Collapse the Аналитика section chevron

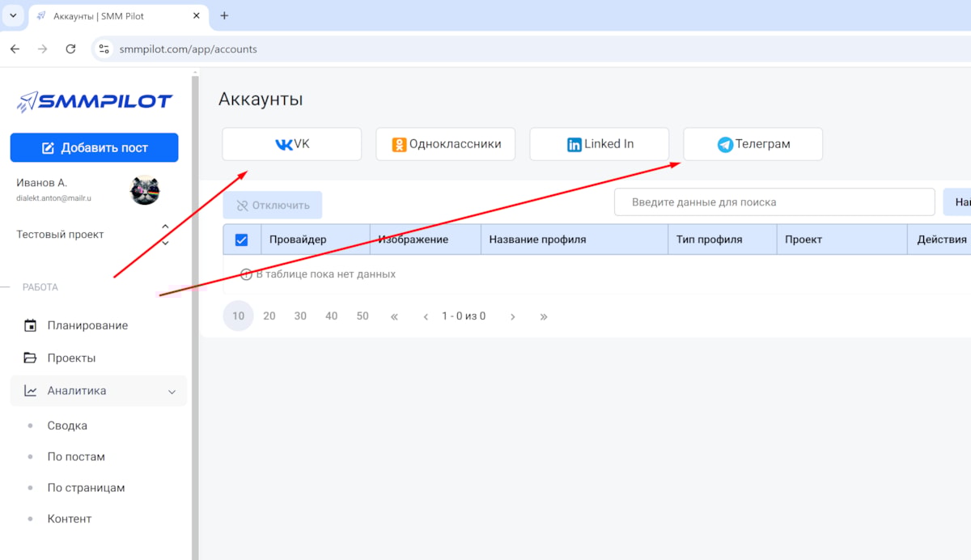click(172, 392)
